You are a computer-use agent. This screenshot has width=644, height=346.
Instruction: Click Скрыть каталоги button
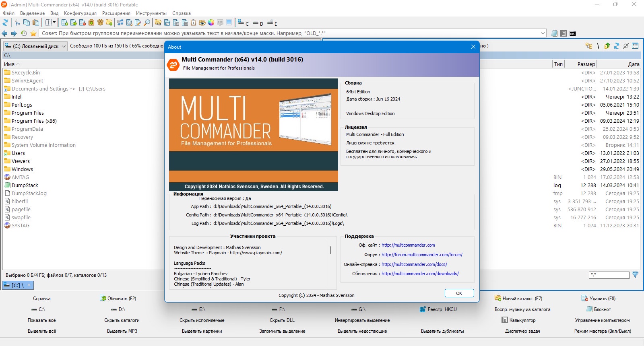tap(122, 320)
